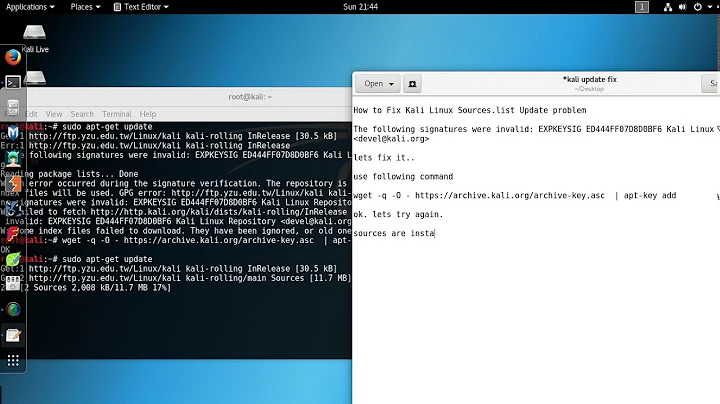Open the Applications menu

coord(30,7)
